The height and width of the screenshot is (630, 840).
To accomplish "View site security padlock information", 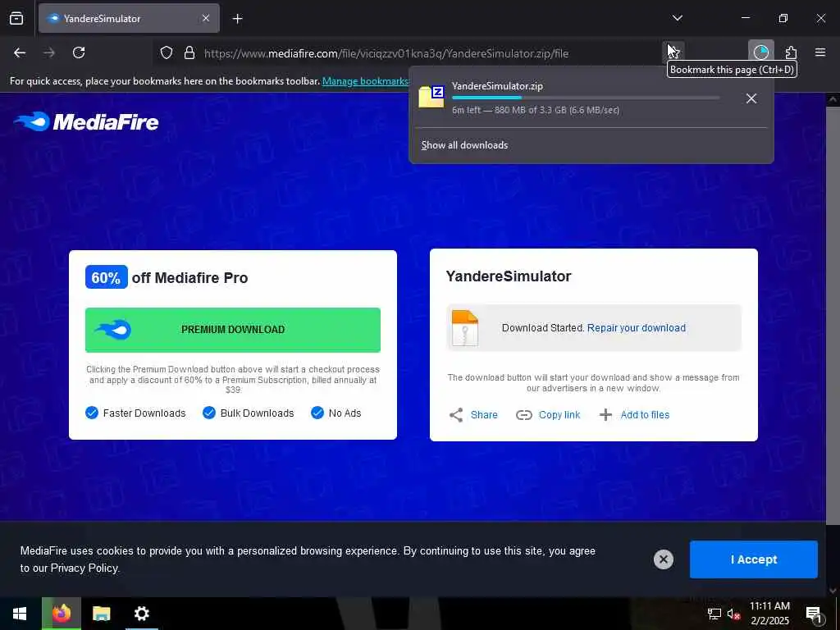I will click(189, 53).
